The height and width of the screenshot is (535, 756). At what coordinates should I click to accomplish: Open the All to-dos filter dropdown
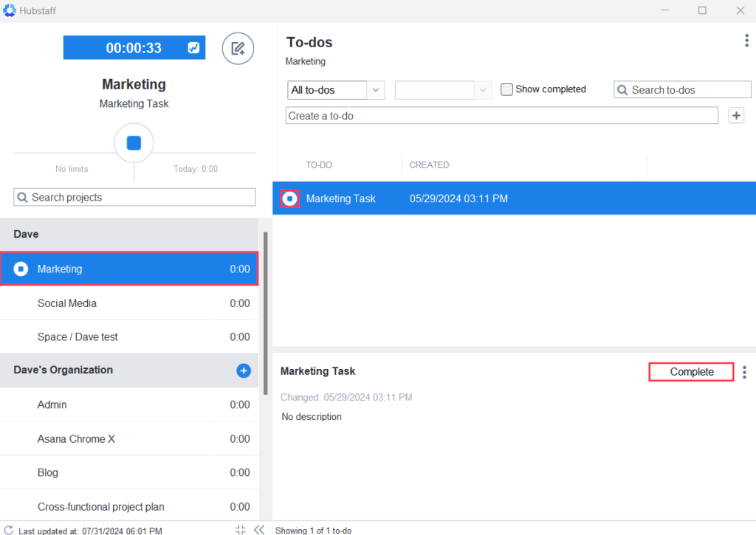[336, 89]
